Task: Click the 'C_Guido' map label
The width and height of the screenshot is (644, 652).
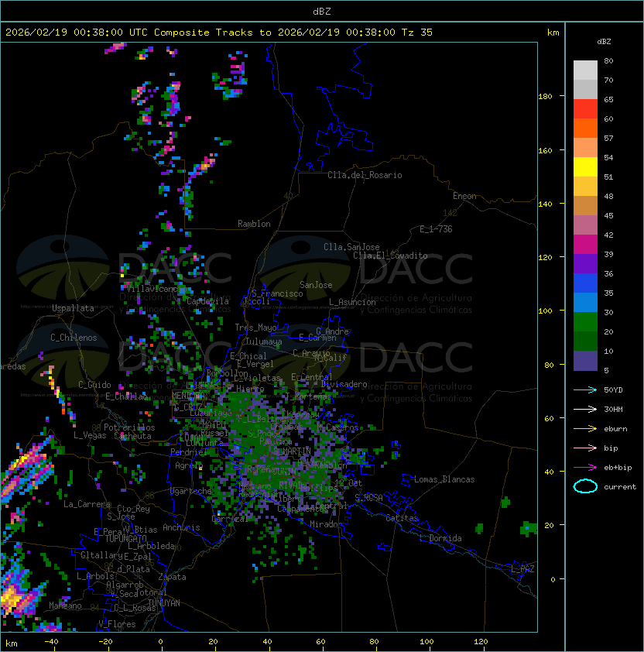Action: 94,385
